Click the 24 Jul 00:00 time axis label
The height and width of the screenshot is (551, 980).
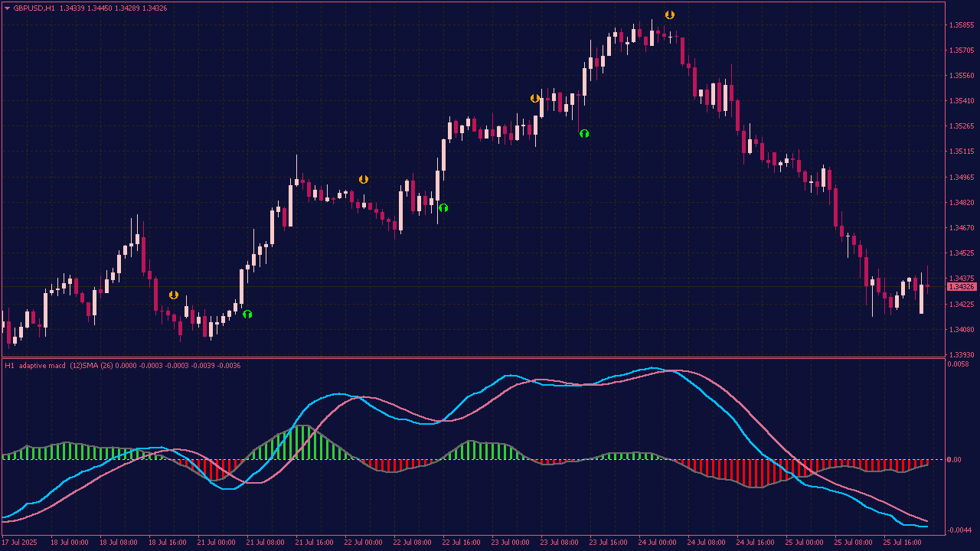[x=657, y=543]
